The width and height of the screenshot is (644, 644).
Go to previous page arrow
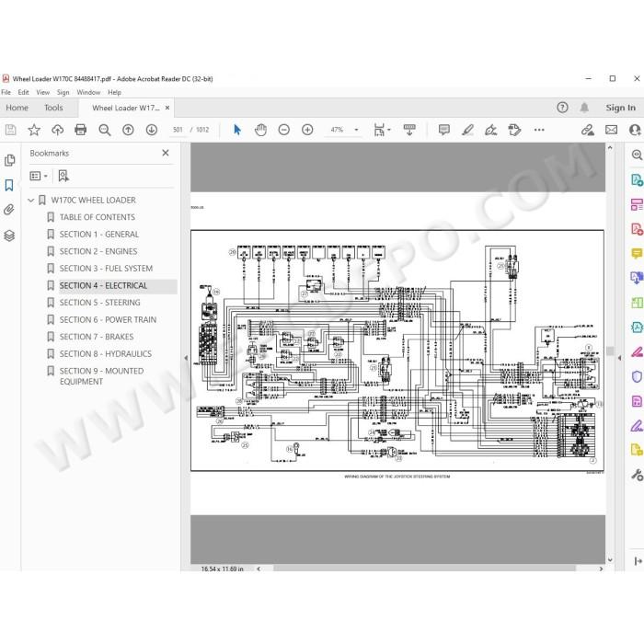[128, 130]
